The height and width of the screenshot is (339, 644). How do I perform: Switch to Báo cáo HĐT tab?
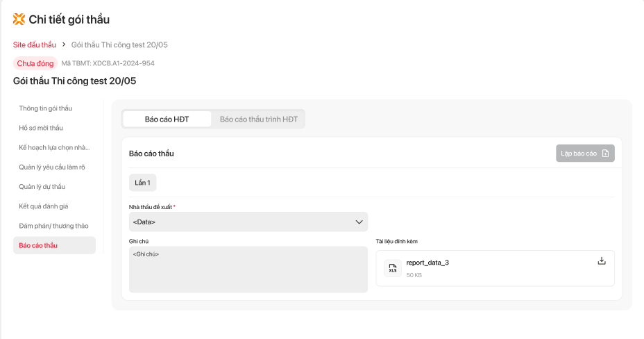click(x=167, y=119)
